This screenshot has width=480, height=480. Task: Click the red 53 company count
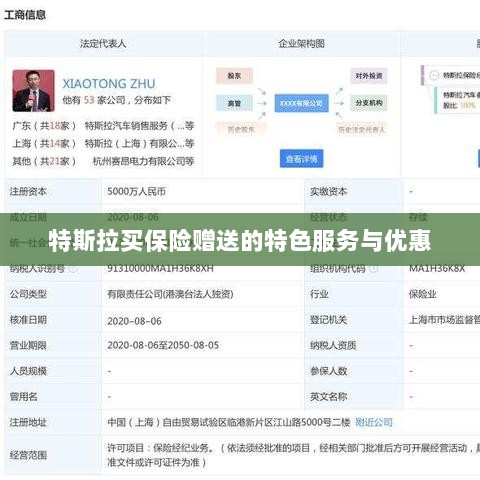tap(89, 100)
